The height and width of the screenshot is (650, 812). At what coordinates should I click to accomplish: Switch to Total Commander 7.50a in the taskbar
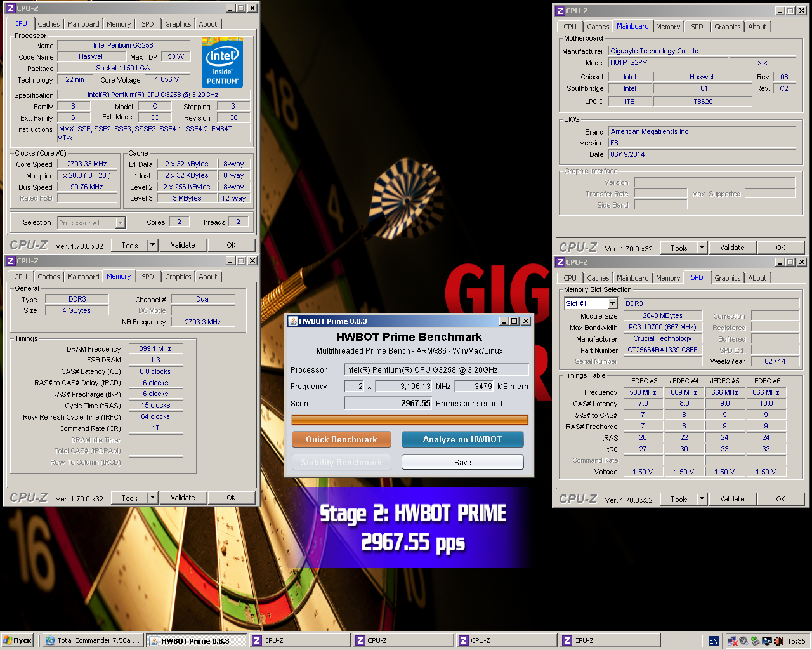pyautogui.click(x=93, y=640)
